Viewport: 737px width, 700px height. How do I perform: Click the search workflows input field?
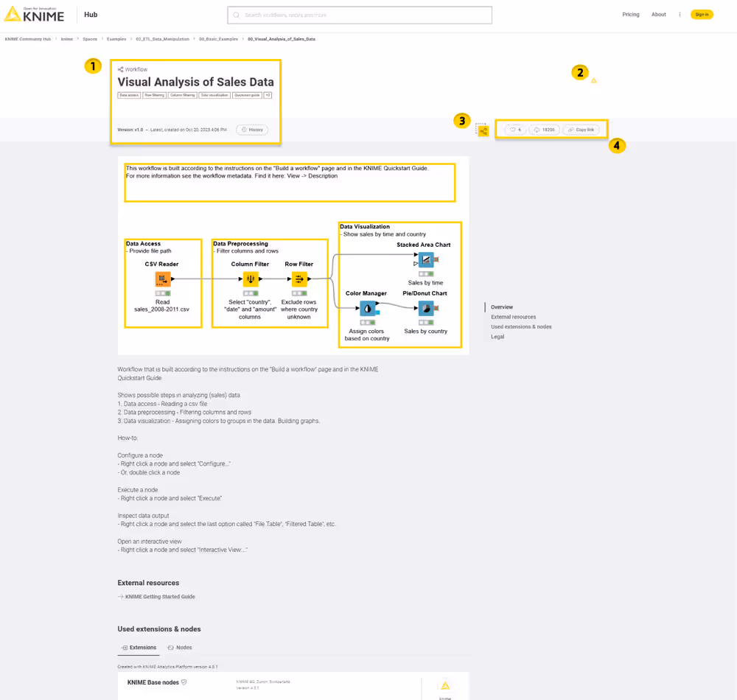pyautogui.click(x=359, y=14)
